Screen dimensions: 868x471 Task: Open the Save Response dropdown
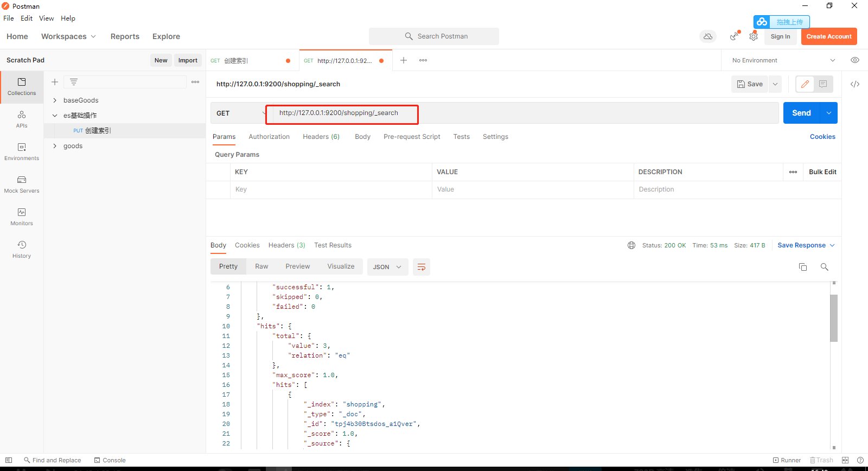click(806, 245)
